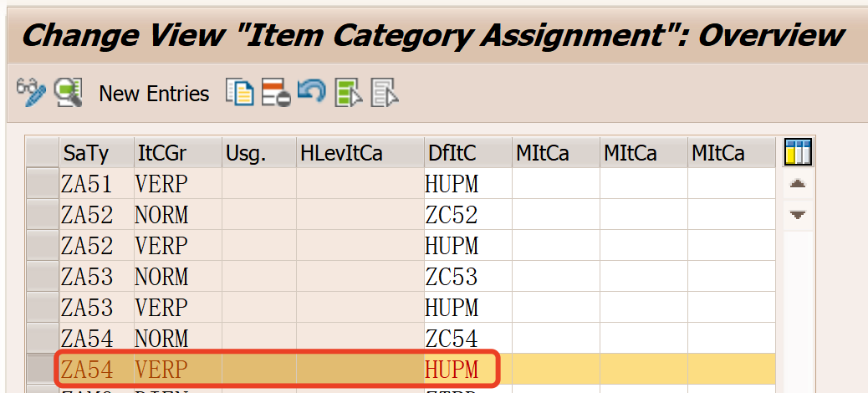Click the HLevItCa column header

click(360, 153)
